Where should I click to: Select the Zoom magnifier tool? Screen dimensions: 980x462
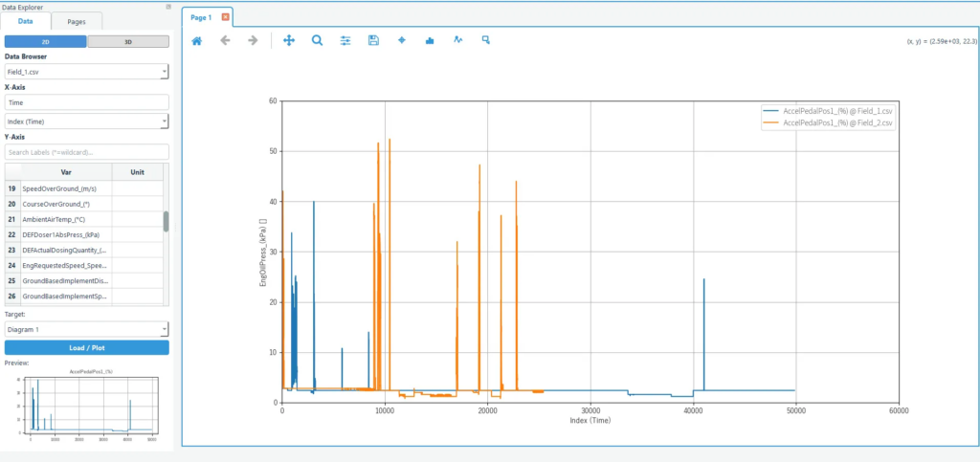pos(317,41)
